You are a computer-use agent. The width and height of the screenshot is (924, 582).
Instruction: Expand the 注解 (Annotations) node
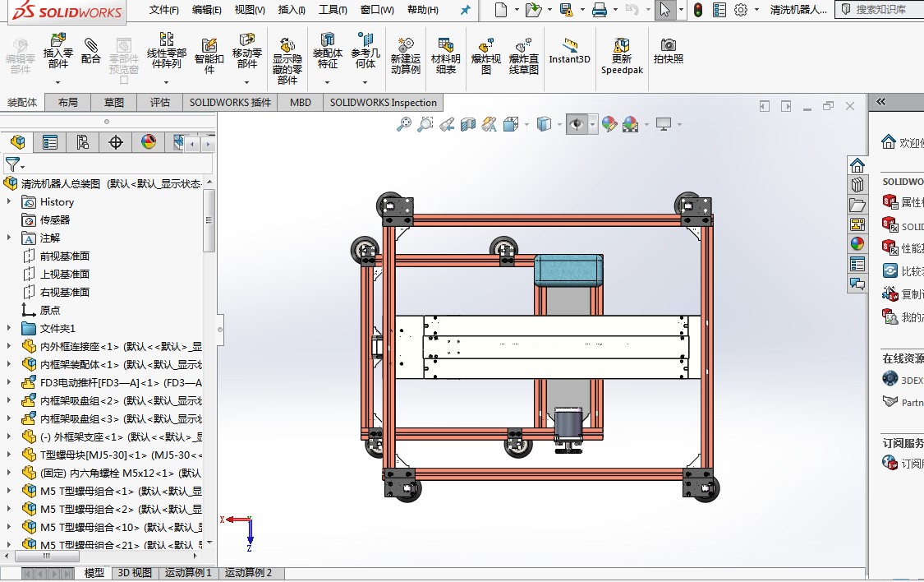pos(9,238)
